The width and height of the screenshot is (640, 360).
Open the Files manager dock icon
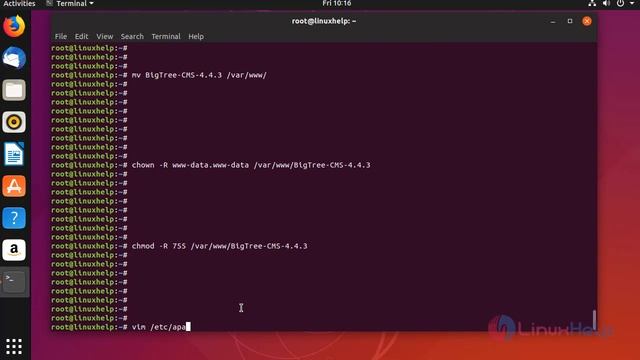pyautogui.click(x=14, y=90)
